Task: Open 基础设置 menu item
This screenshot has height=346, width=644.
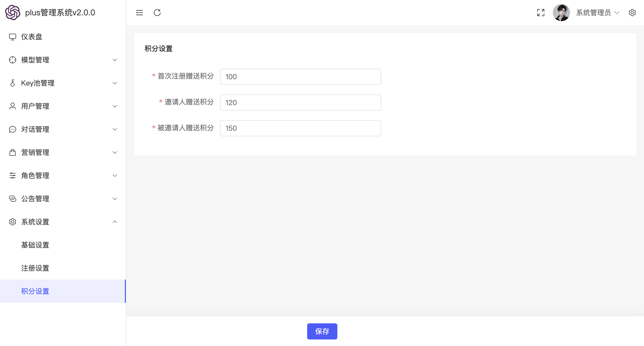Action: (x=35, y=245)
